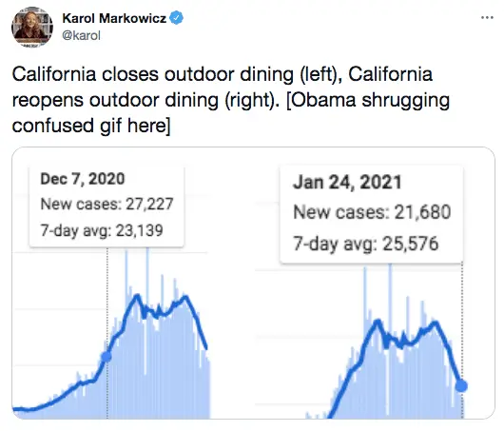This screenshot has width=504, height=431.
Task: Click the left chart's peak trend line
Action: 137,296
